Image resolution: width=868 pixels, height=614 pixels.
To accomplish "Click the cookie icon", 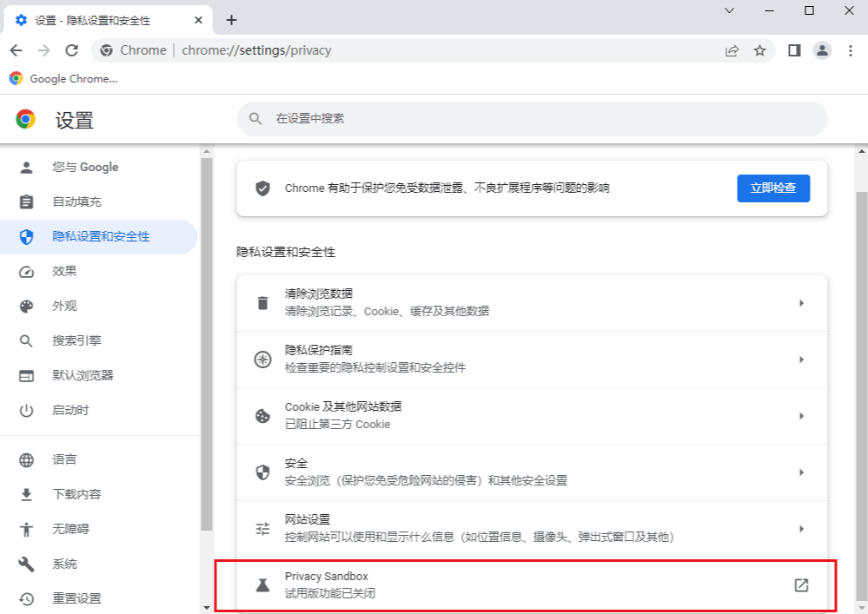I will (x=262, y=416).
